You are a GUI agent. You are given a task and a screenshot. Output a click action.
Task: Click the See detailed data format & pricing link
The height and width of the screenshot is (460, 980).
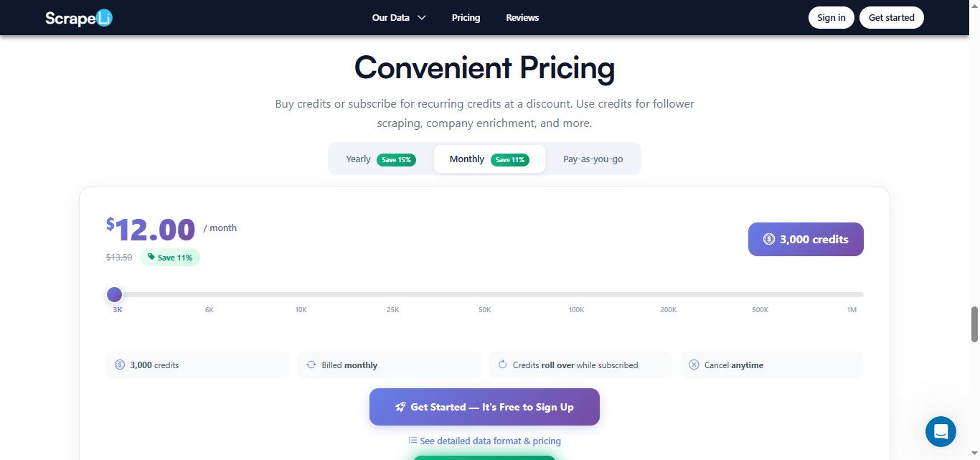tap(490, 441)
